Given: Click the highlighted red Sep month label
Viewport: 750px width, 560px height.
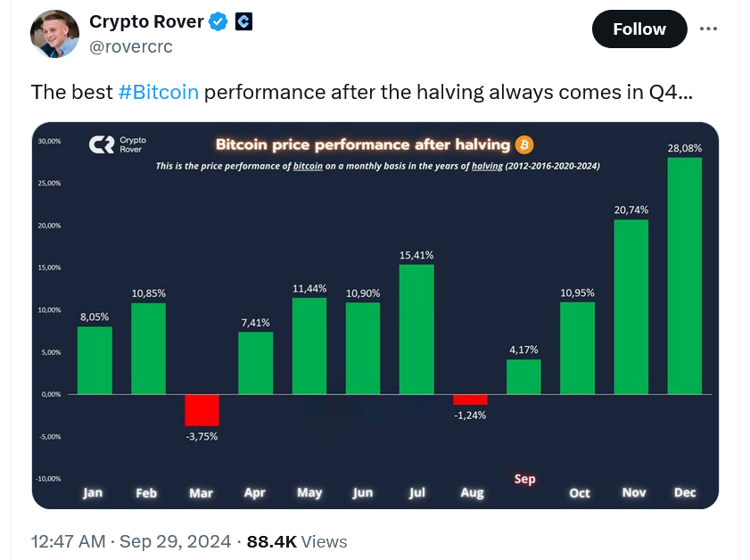Looking at the screenshot, I should pyautogui.click(x=524, y=479).
